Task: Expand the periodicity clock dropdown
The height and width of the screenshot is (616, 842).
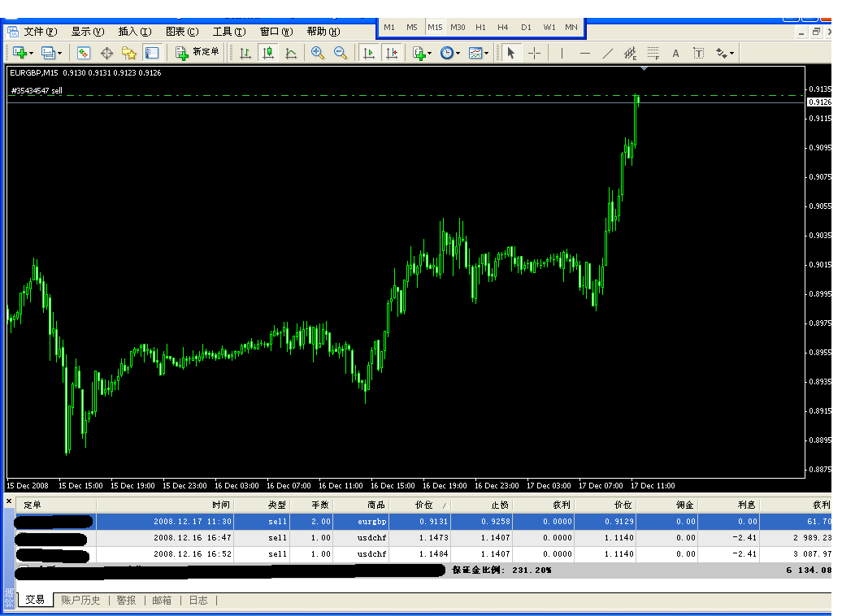Action: 458,54
